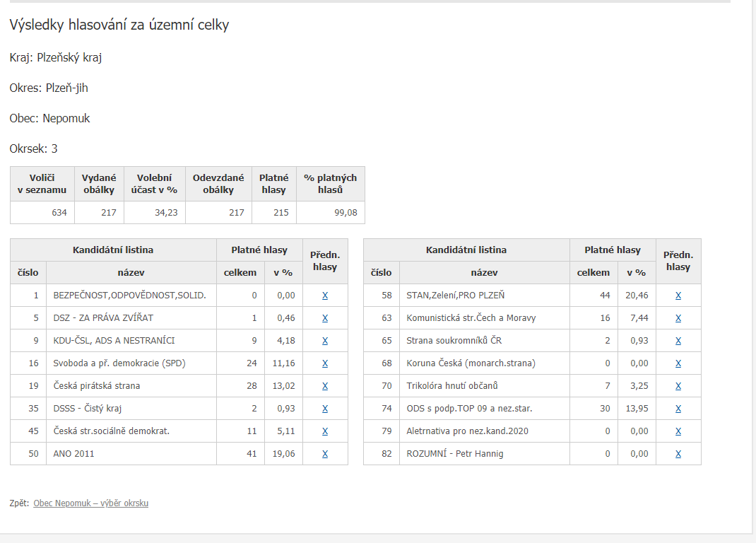756x543 pixels.
Task: Click the valid votes value 215
Action: coord(281,212)
